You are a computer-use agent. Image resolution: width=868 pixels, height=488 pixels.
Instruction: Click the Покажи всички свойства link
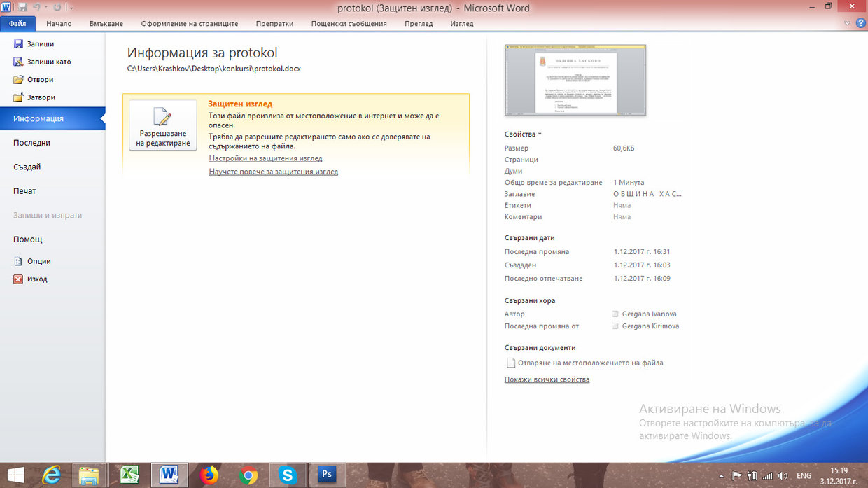click(x=547, y=379)
